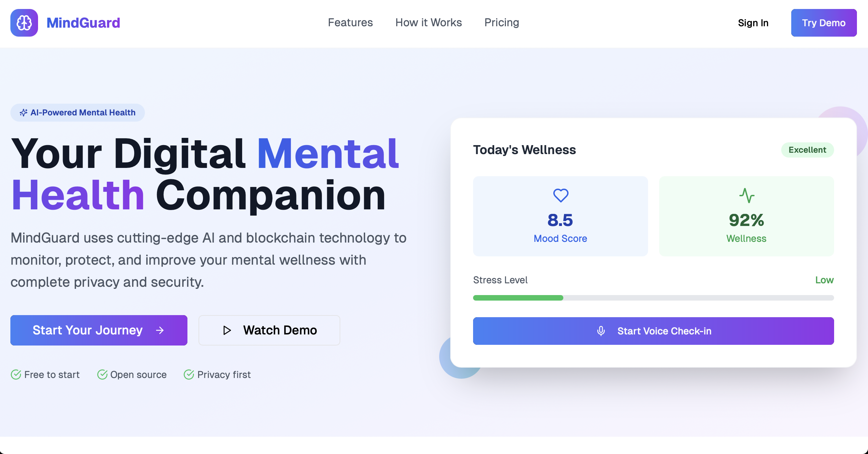
Task: Click the pulse activity icon above Wellness
Action: pos(747,195)
